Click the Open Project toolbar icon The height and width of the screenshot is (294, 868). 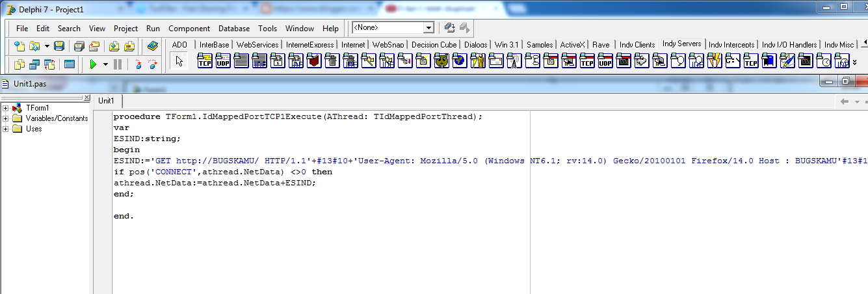pos(94,46)
